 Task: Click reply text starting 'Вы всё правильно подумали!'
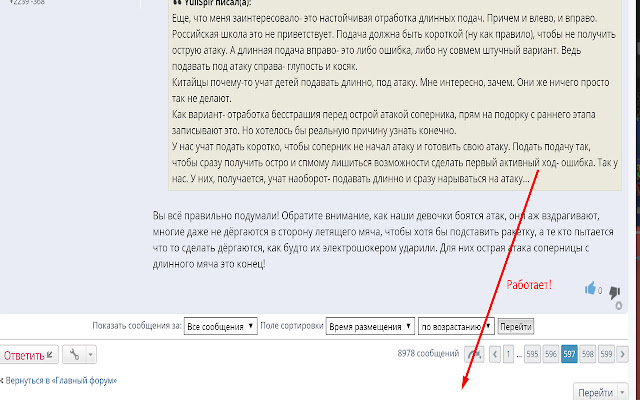tap(376, 216)
